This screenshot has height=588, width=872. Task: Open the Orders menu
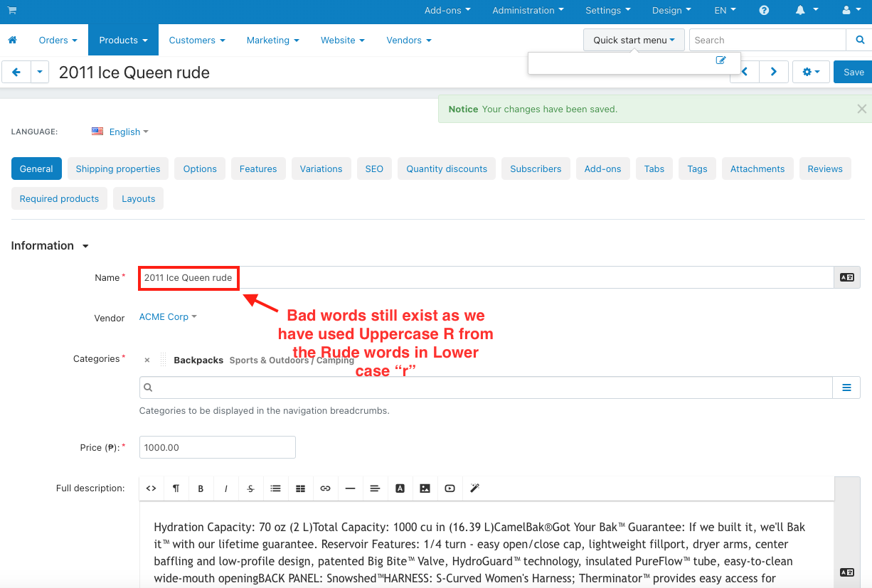click(x=58, y=41)
